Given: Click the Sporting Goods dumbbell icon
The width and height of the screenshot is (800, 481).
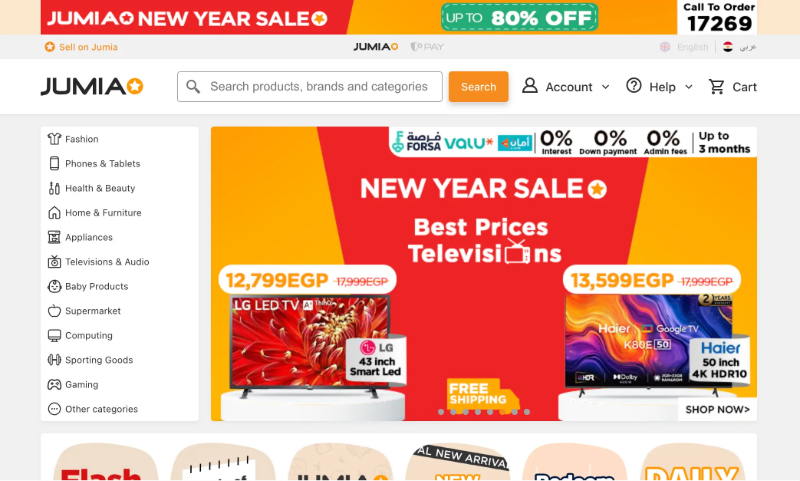Looking at the screenshot, I should click(x=54, y=360).
